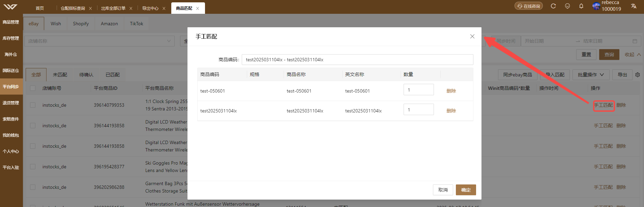
Task: Open 索赔查件 in sidebar
Action: coord(11,119)
